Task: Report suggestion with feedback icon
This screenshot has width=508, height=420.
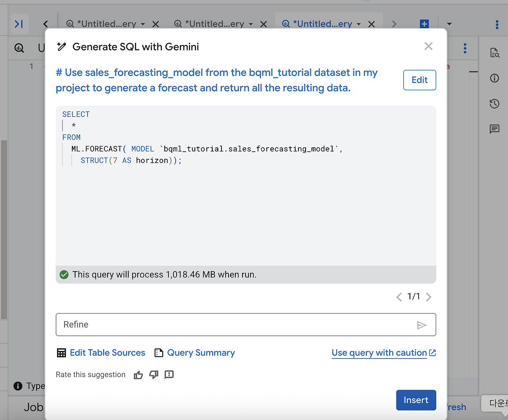Action: point(169,375)
